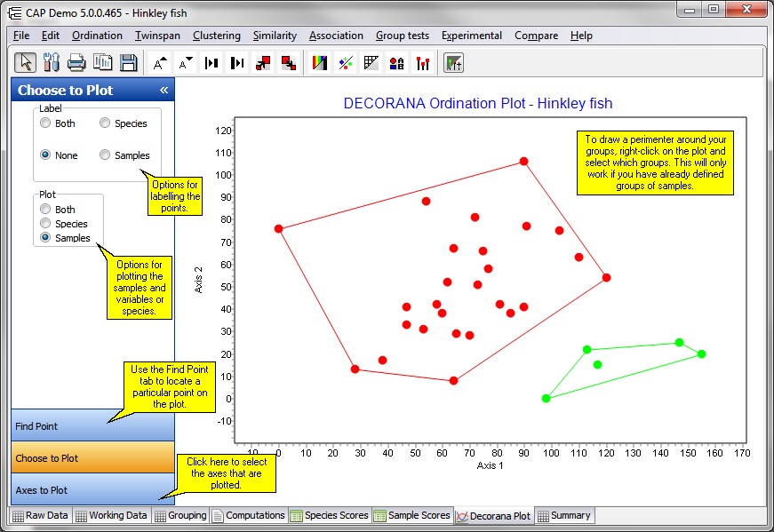The image size is (774, 532).
Task: Click the red error bars icon
Action: coord(423,63)
